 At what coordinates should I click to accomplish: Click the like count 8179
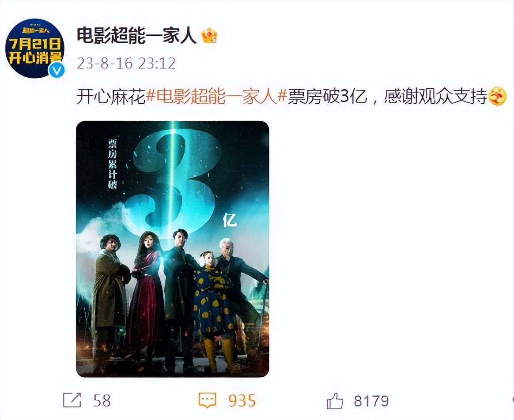pyautogui.click(x=371, y=401)
